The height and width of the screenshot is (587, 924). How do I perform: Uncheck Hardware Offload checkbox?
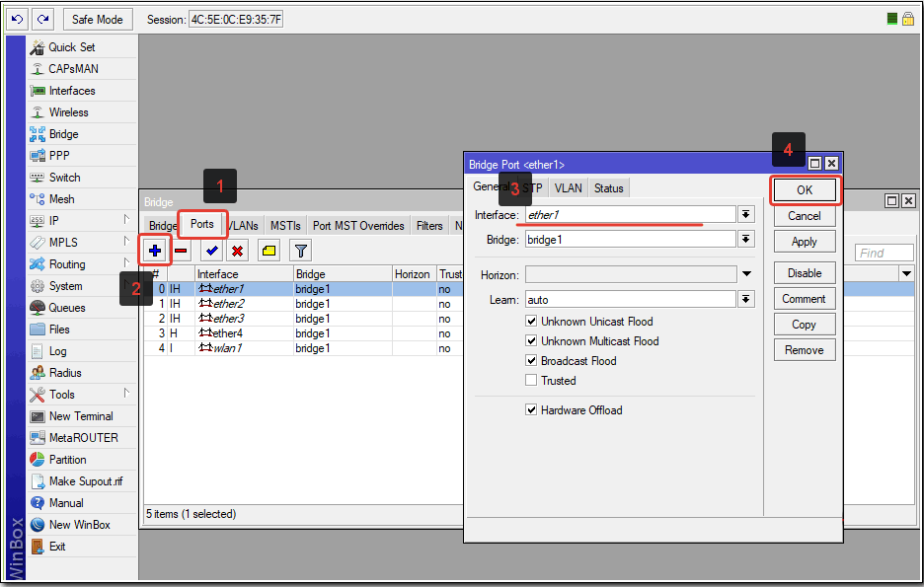tap(532, 410)
